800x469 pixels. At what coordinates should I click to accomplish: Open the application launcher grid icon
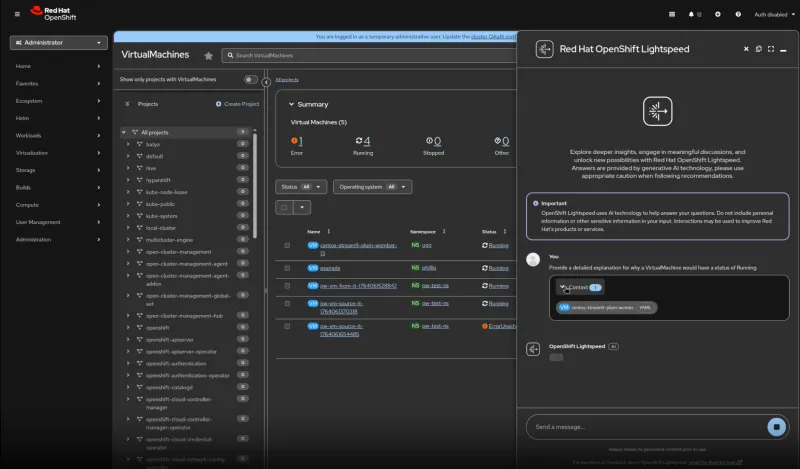(x=672, y=14)
